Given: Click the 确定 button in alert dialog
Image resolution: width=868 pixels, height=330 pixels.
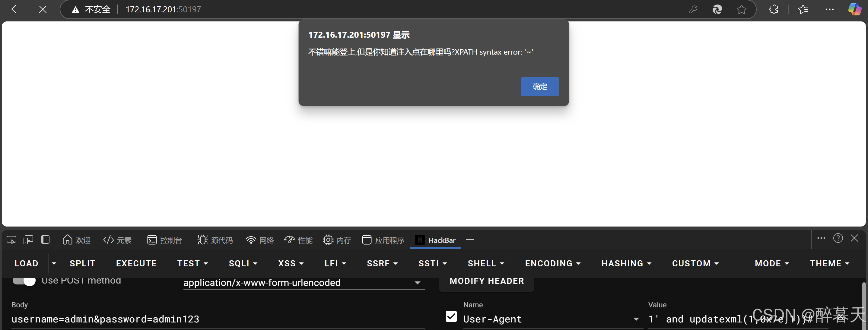Looking at the screenshot, I should [x=539, y=87].
